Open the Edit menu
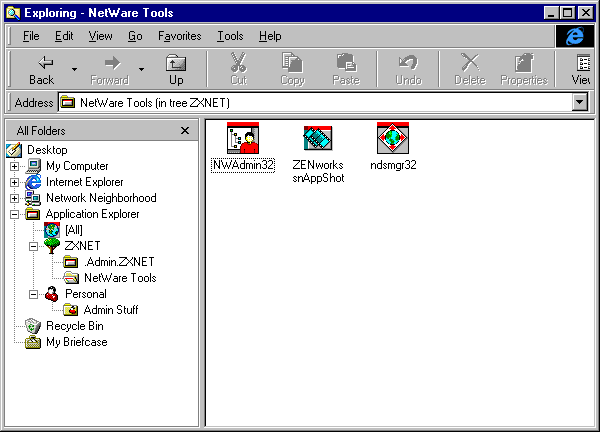 (x=64, y=36)
